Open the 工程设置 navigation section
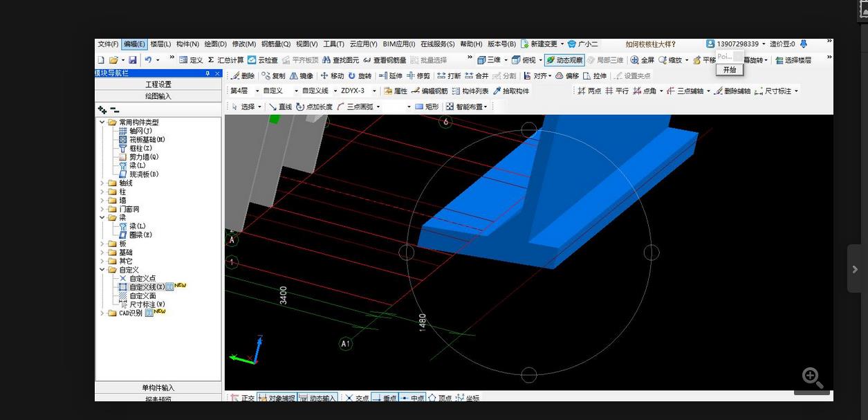Image resolution: width=868 pixels, height=420 pixels. pos(158,84)
